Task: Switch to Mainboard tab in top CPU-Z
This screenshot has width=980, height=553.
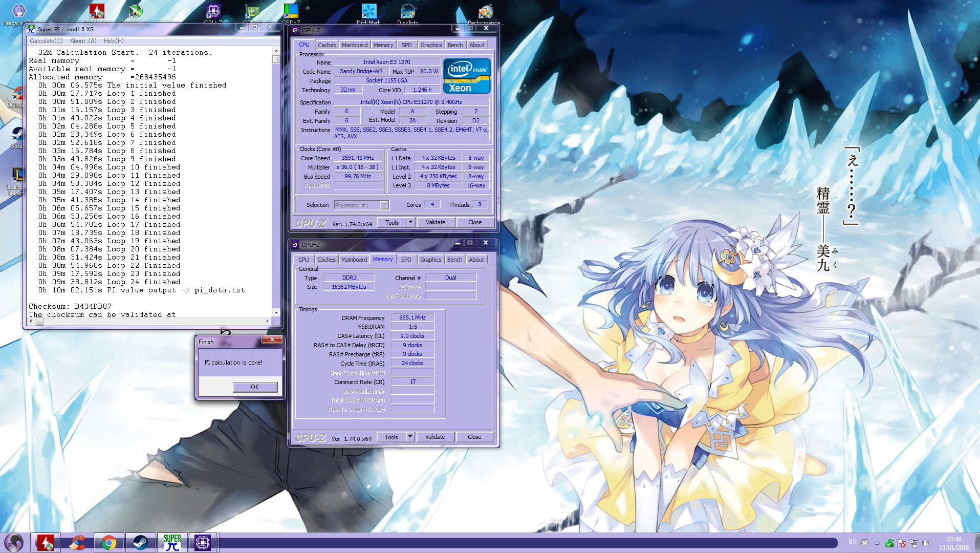Action: coord(355,45)
